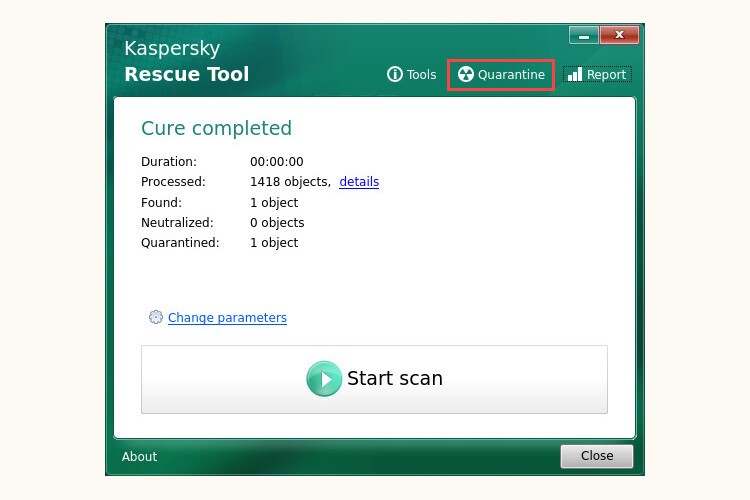Viewport: 750px width, 500px height.
Task: Minimize the Kaspersky Rescue Tool window
Action: tap(584, 35)
